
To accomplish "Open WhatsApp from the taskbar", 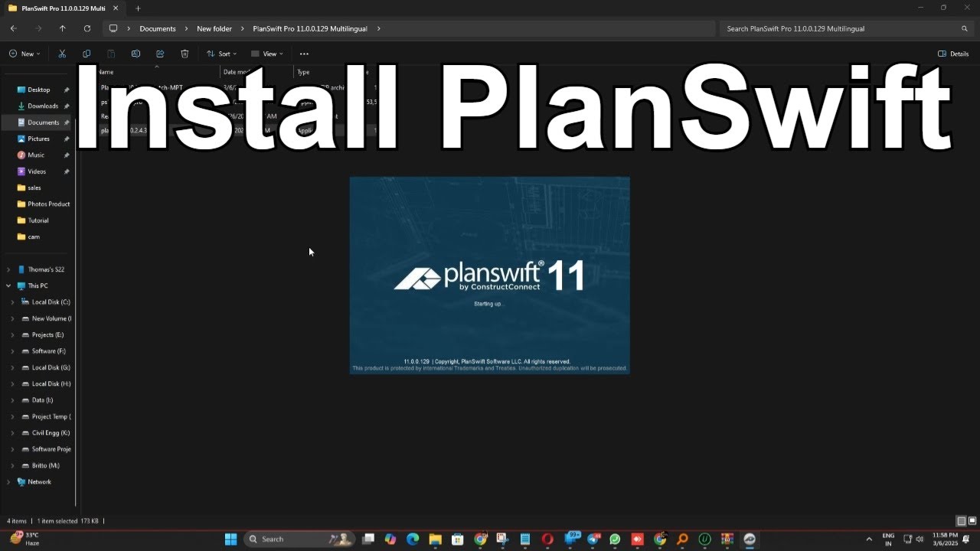I will tap(615, 539).
